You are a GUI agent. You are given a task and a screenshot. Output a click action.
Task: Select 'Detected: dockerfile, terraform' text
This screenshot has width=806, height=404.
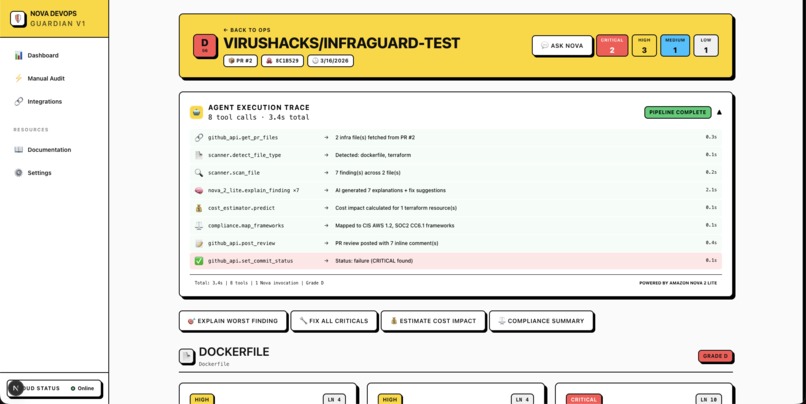point(373,155)
